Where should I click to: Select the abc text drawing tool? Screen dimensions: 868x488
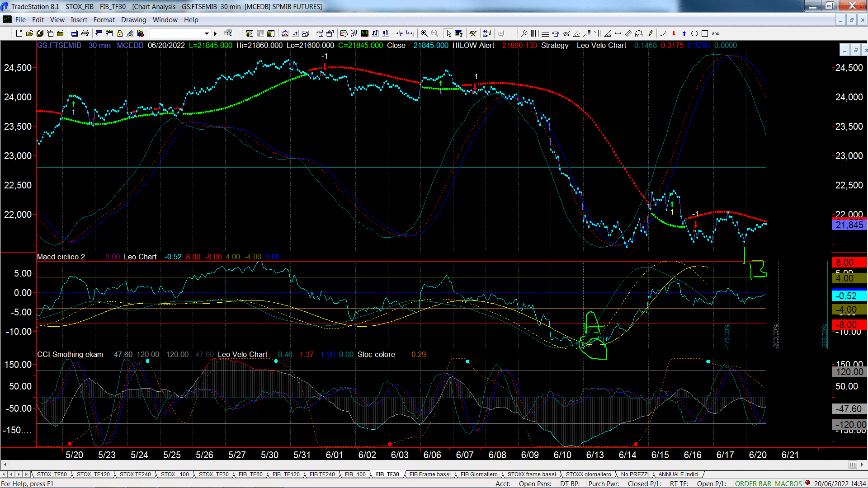[x=715, y=33]
